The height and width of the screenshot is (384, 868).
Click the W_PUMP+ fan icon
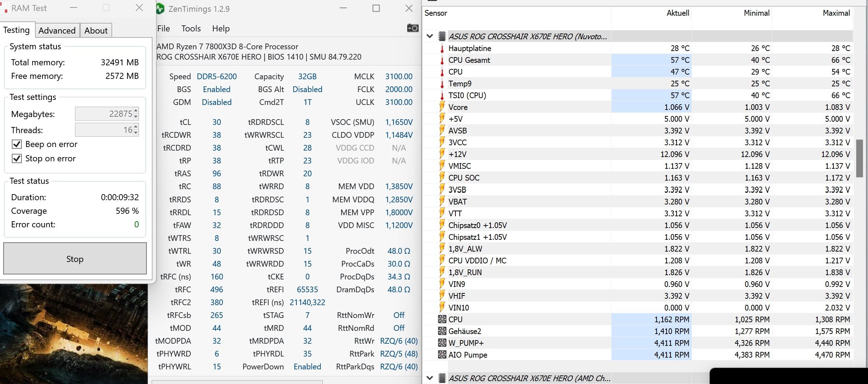click(x=442, y=343)
